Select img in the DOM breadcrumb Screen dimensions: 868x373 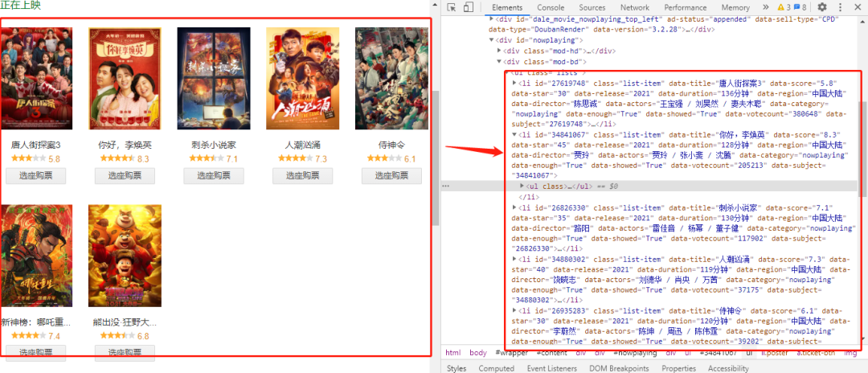tap(850, 353)
